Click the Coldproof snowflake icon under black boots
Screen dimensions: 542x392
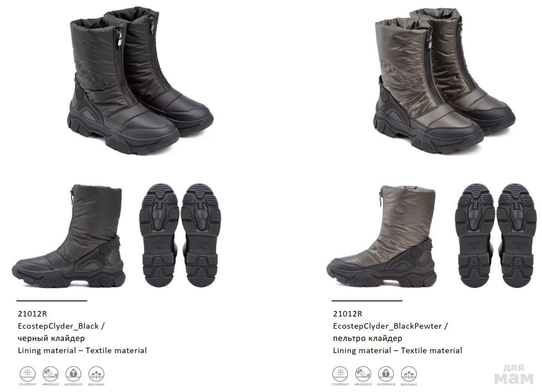[28, 374]
